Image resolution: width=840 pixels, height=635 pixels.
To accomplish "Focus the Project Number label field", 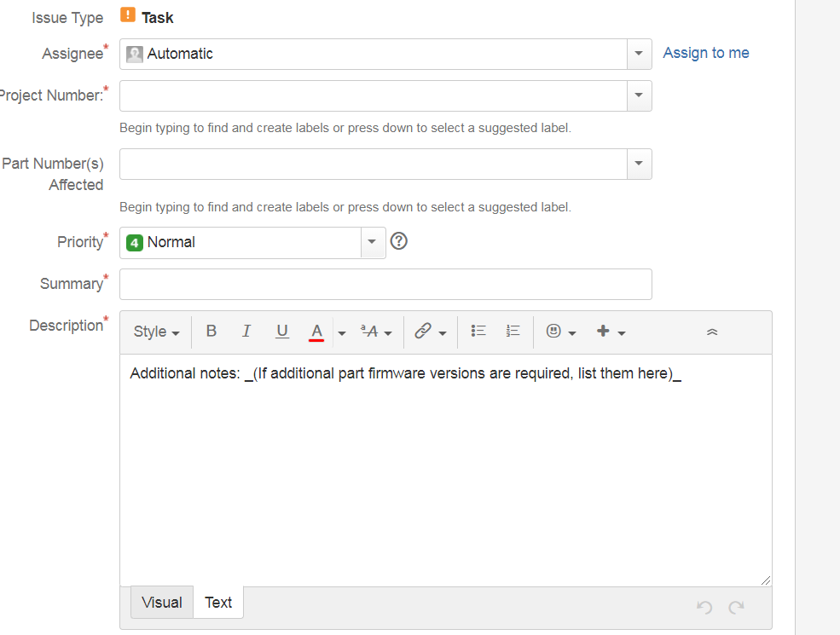I will [x=374, y=95].
